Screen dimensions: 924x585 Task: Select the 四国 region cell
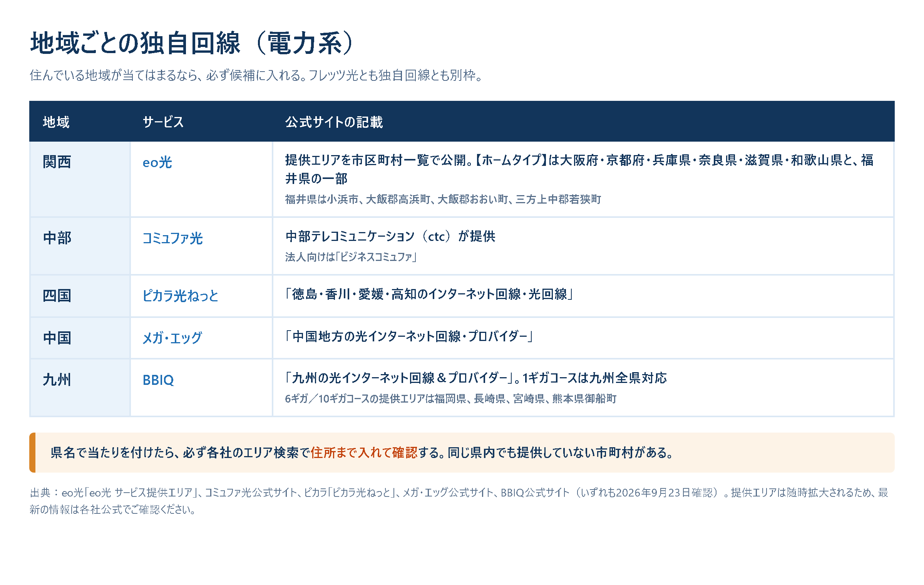point(80,296)
